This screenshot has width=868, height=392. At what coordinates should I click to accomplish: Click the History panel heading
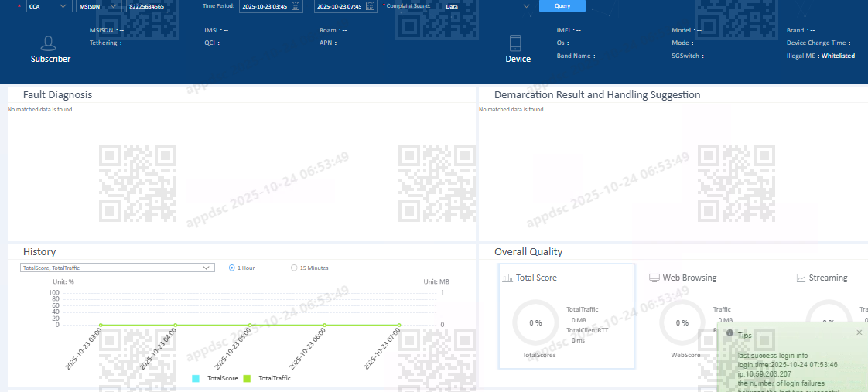point(39,251)
